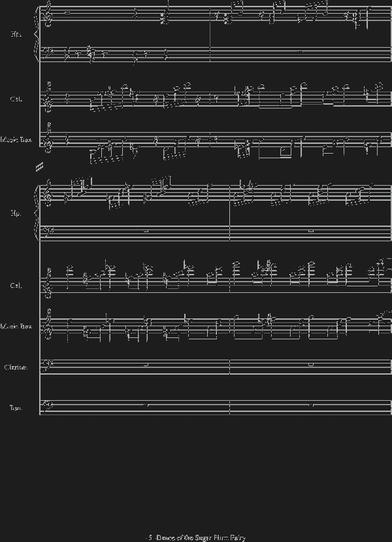The height and width of the screenshot is (542, 392).
Task: Click the bass clef on the top harp staff
Action: tap(46, 52)
